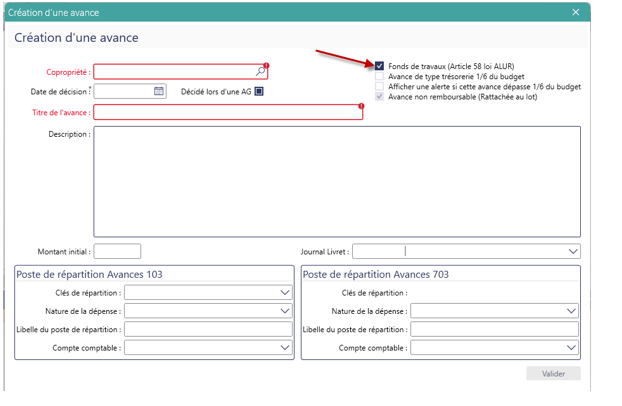This screenshot has width=622, height=406.
Task: Toggle the Décidé lors d'une AG checkbox
Action: click(x=258, y=91)
